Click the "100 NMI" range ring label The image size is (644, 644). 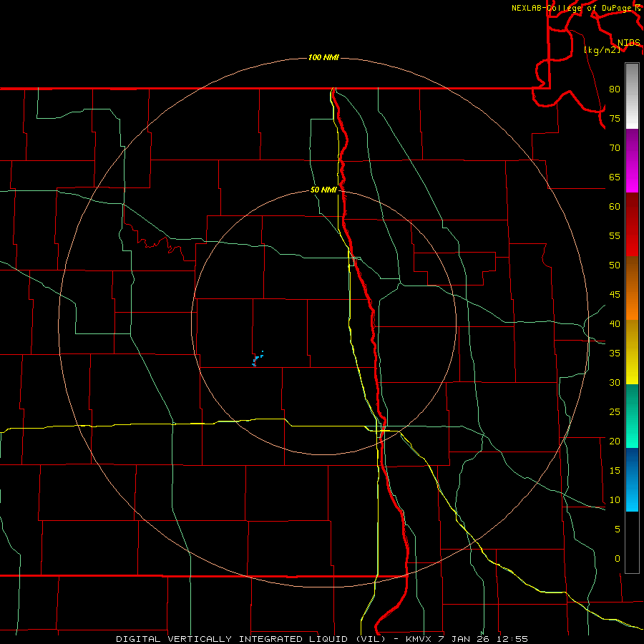[323, 57]
